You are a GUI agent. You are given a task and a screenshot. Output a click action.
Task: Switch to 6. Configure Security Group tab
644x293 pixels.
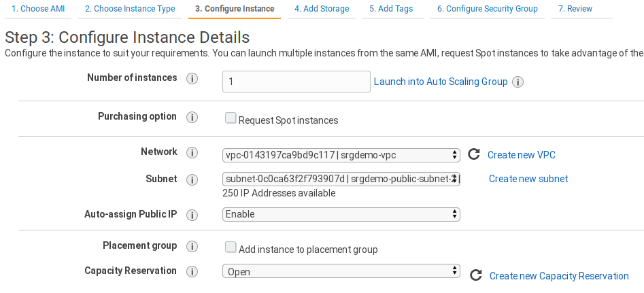pos(487,9)
